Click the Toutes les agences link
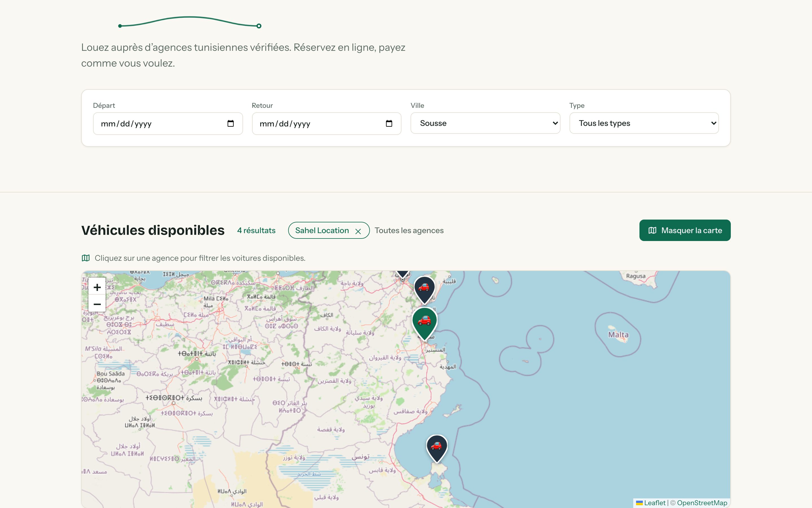This screenshot has height=508, width=812. [x=409, y=231]
